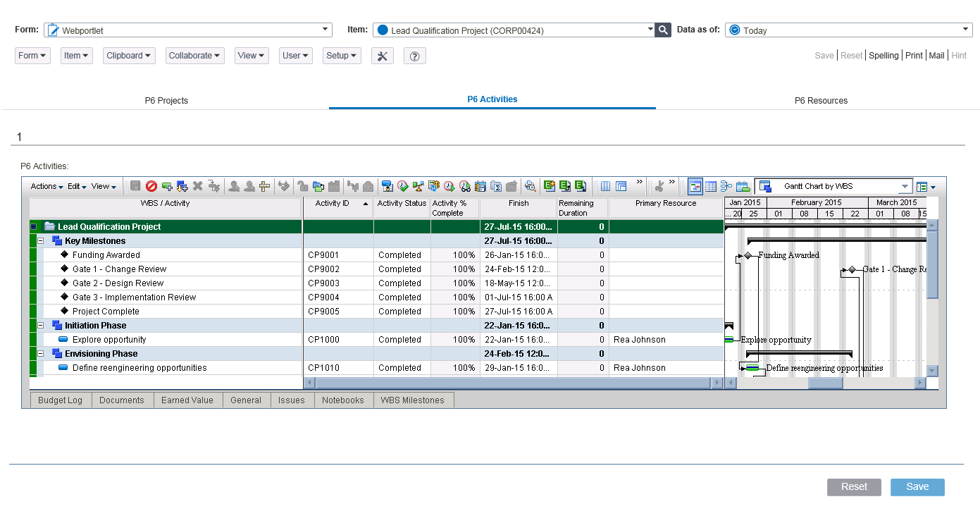Screen dimensions: 980x516
Task: Open the question mark help icon
Action: [x=414, y=56]
